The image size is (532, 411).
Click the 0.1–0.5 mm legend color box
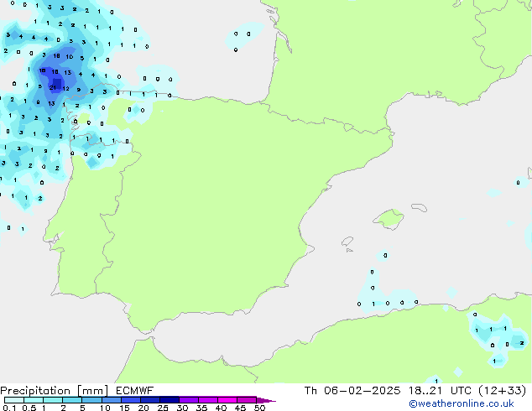pyautogui.click(x=14, y=400)
